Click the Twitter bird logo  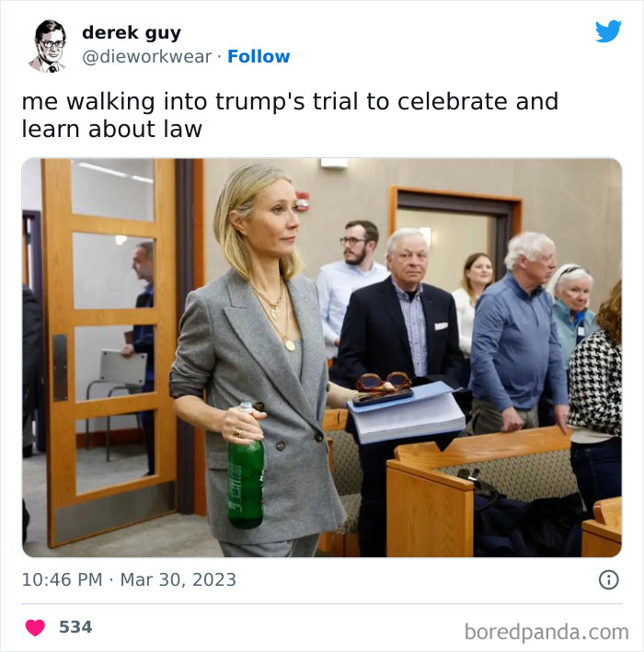pos(608,31)
